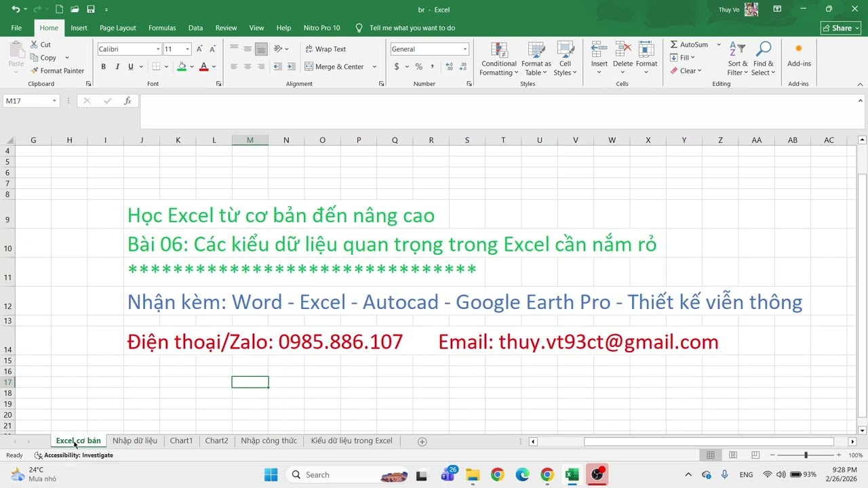Click the zoom slider handle
Screen dimensions: 868x488
806,455
